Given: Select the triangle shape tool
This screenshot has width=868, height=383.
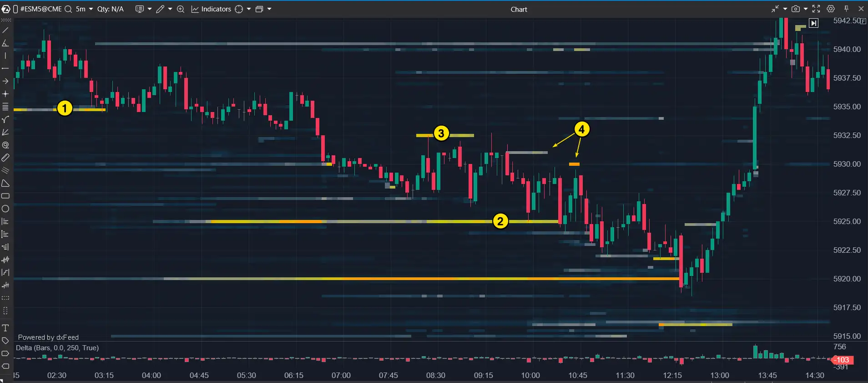Looking at the screenshot, I should (5, 183).
